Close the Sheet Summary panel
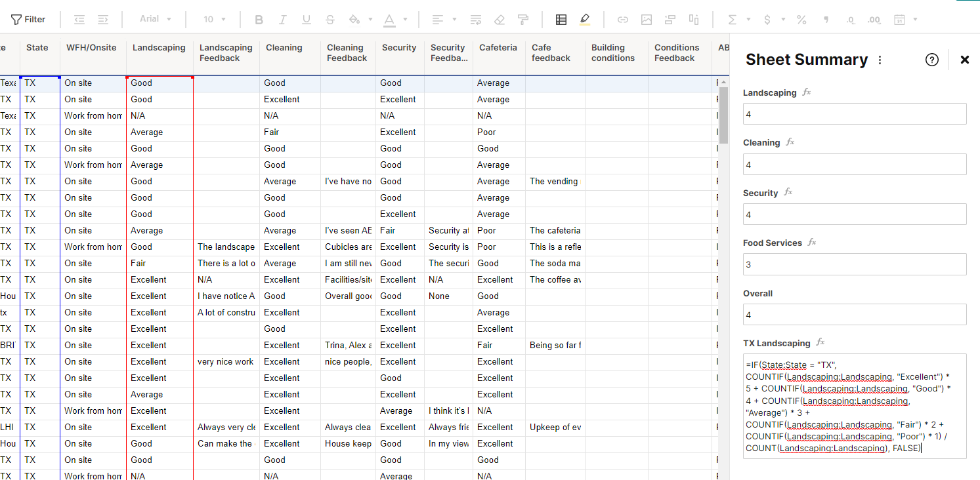This screenshot has width=980, height=480. point(964,60)
